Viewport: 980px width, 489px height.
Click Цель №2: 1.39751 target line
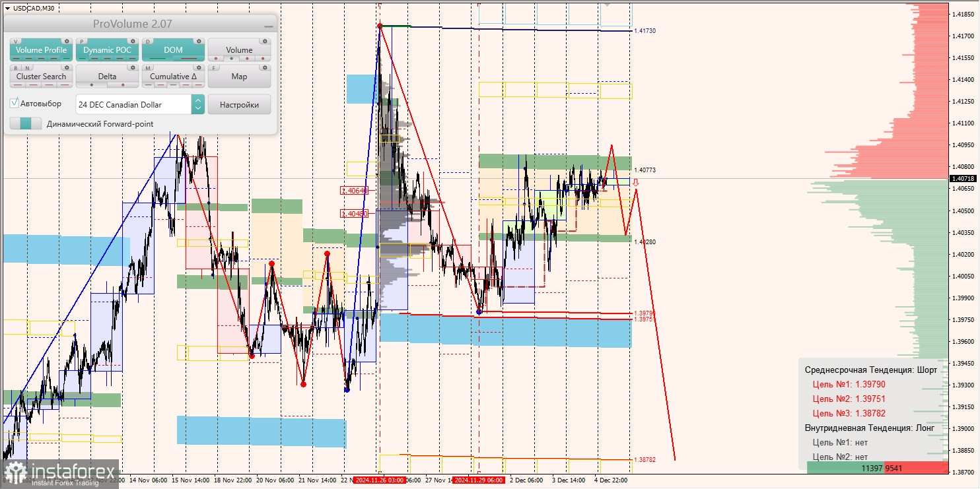point(849,399)
